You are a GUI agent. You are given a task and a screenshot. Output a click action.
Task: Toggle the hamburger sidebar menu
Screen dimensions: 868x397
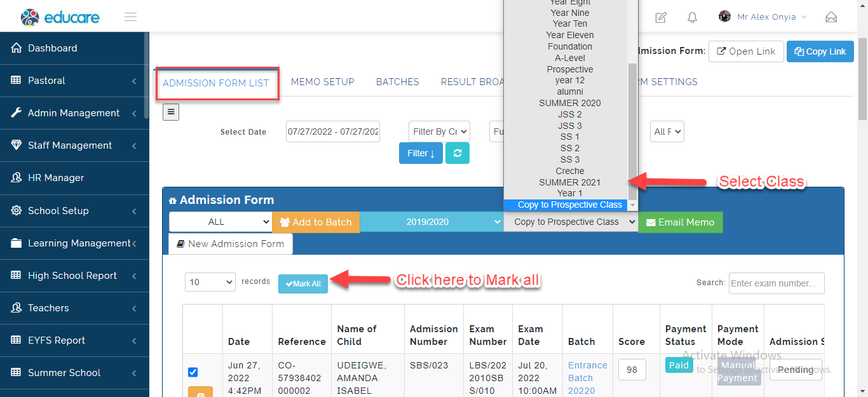pyautogui.click(x=131, y=17)
